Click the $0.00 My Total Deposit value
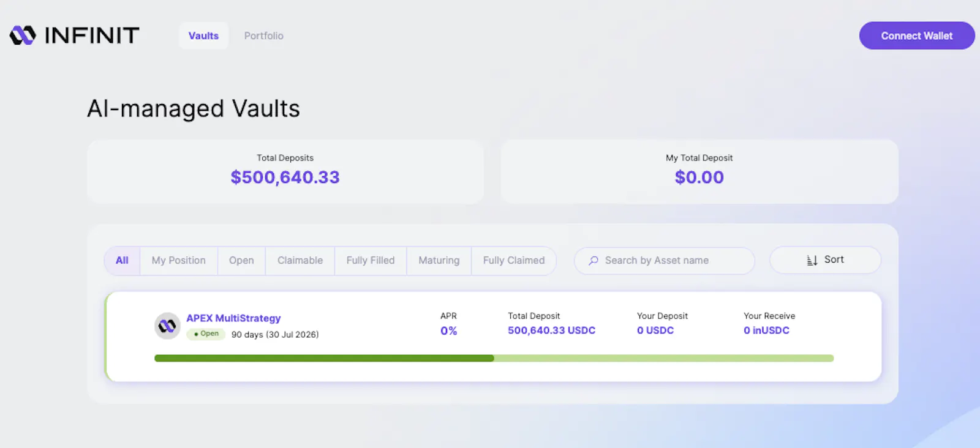Screen dimensions: 980x448 pyautogui.click(x=699, y=177)
